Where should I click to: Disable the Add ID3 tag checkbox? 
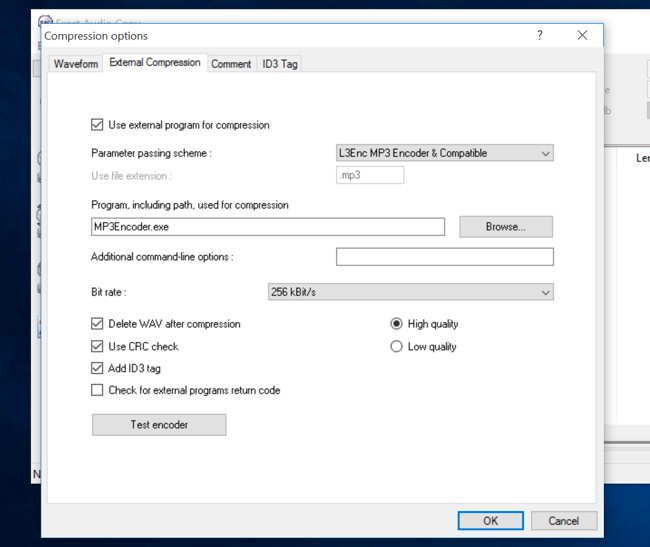click(97, 368)
